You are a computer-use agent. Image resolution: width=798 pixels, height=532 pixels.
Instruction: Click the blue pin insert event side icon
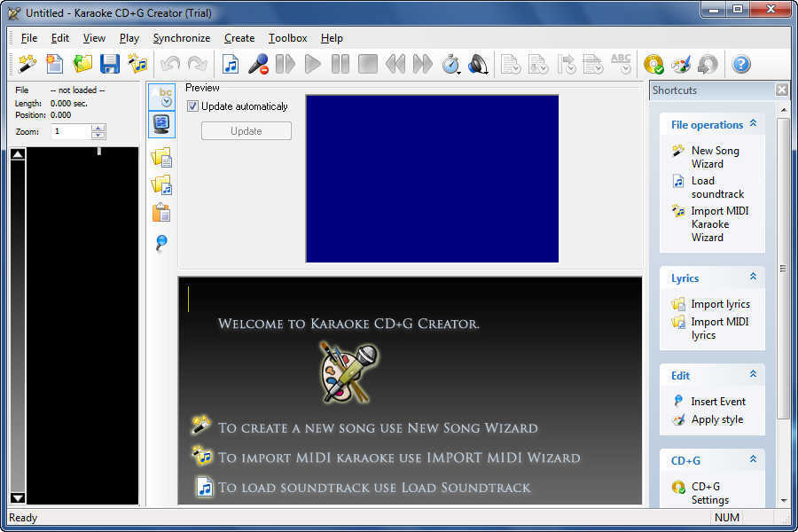tap(161, 242)
